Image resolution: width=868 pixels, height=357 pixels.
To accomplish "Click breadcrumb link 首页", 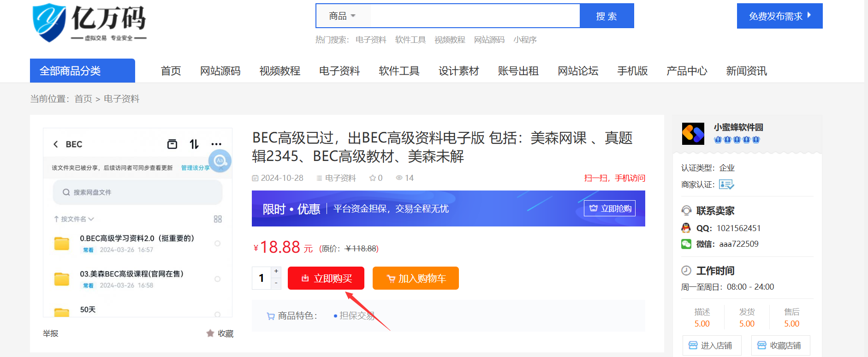I will (x=83, y=99).
